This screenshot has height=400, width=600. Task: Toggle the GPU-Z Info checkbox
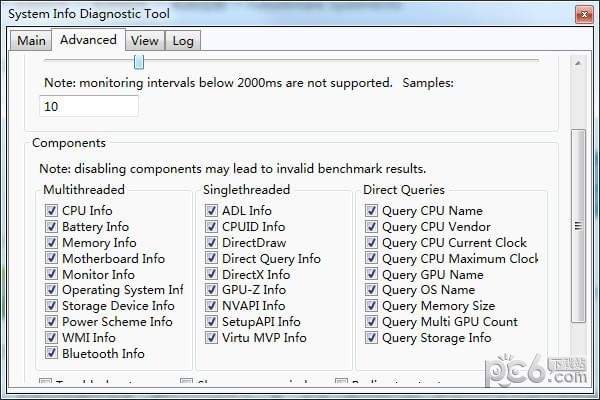point(212,290)
